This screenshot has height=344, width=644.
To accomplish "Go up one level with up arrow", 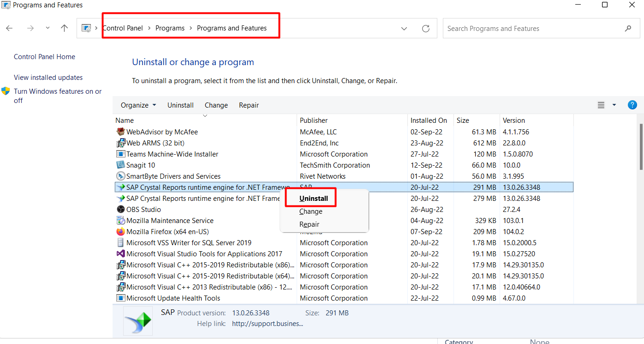I will point(64,29).
